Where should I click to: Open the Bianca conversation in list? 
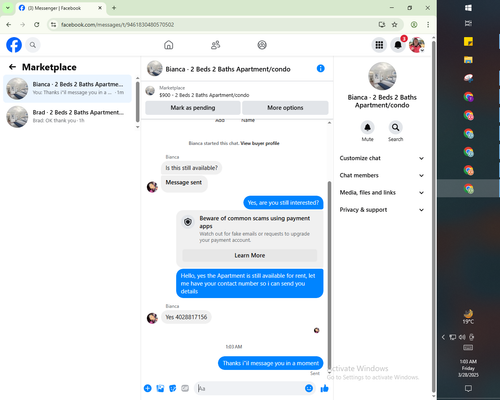(x=67, y=88)
